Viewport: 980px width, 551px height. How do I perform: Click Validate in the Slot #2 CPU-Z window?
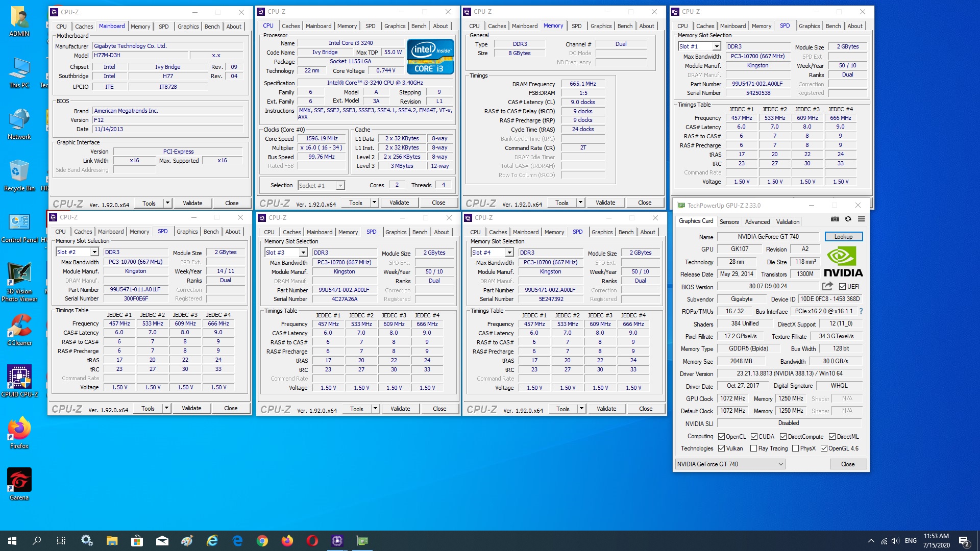pos(191,408)
